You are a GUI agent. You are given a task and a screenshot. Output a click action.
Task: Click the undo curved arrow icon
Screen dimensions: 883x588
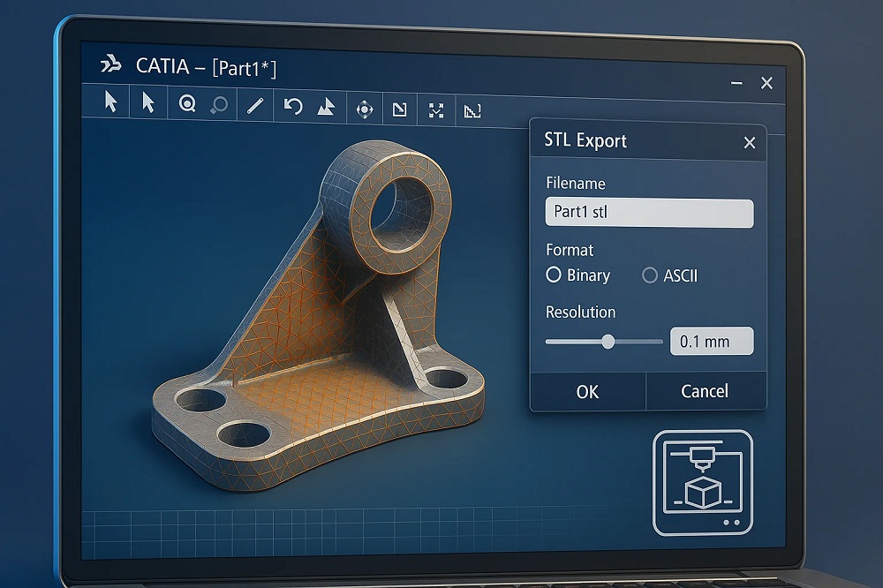point(293,106)
